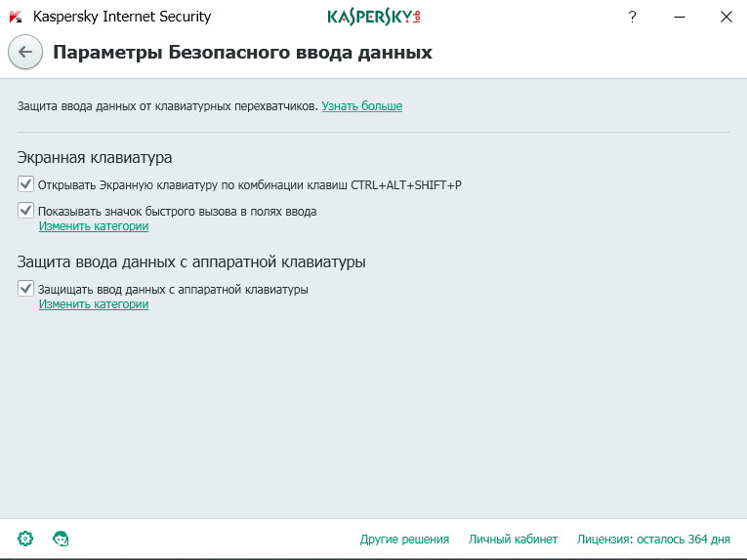Image resolution: width=747 pixels, height=560 pixels.
Task: Click 'Защита ввода данных с аппаратной клавиатуры' heading
Action: click(191, 262)
